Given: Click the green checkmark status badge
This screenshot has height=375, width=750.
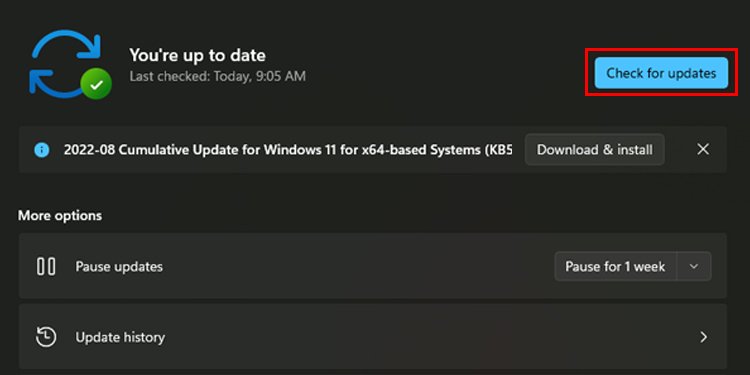Looking at the screenshot, I should pos(96,84).
